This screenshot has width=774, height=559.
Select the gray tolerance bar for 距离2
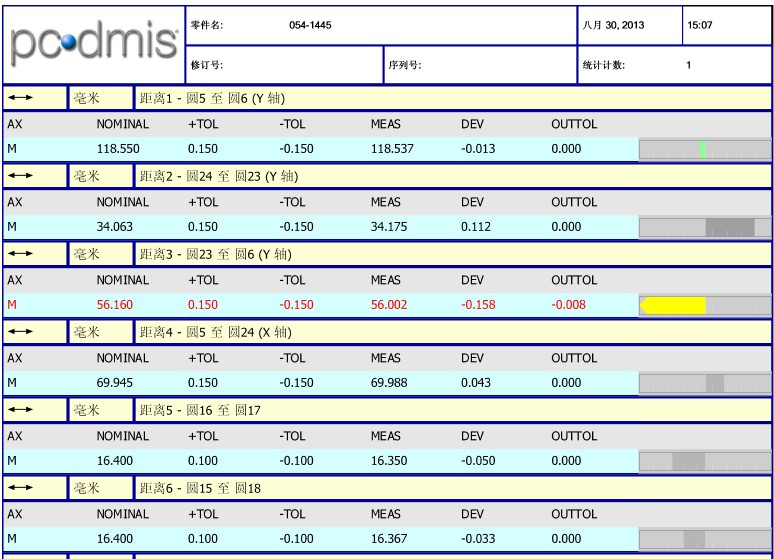click(705, 228)
